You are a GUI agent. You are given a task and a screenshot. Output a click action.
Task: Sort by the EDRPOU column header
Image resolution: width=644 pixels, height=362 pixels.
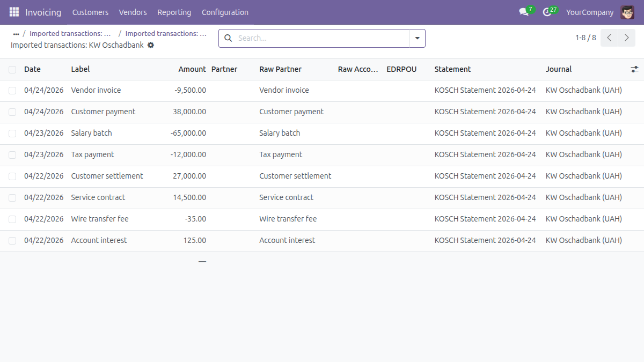pos(401,69)
